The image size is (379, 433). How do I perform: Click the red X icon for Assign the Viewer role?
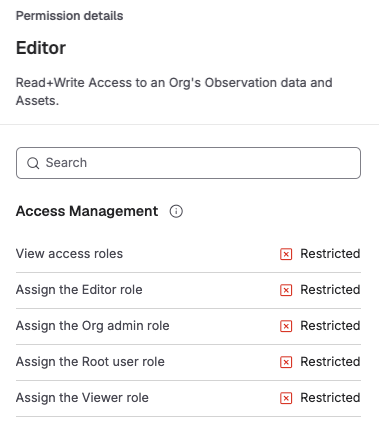coord(286,398)
